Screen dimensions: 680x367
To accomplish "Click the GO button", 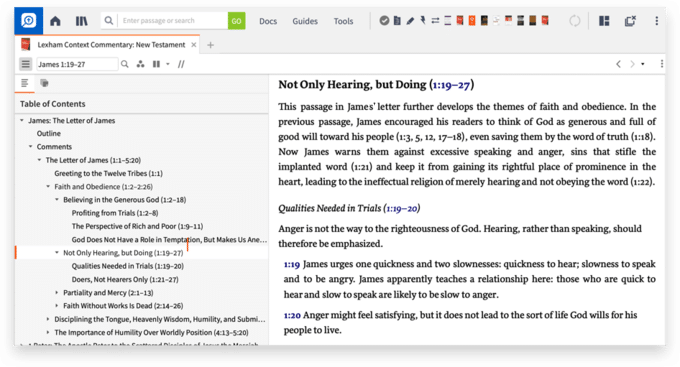I will 236,21.
